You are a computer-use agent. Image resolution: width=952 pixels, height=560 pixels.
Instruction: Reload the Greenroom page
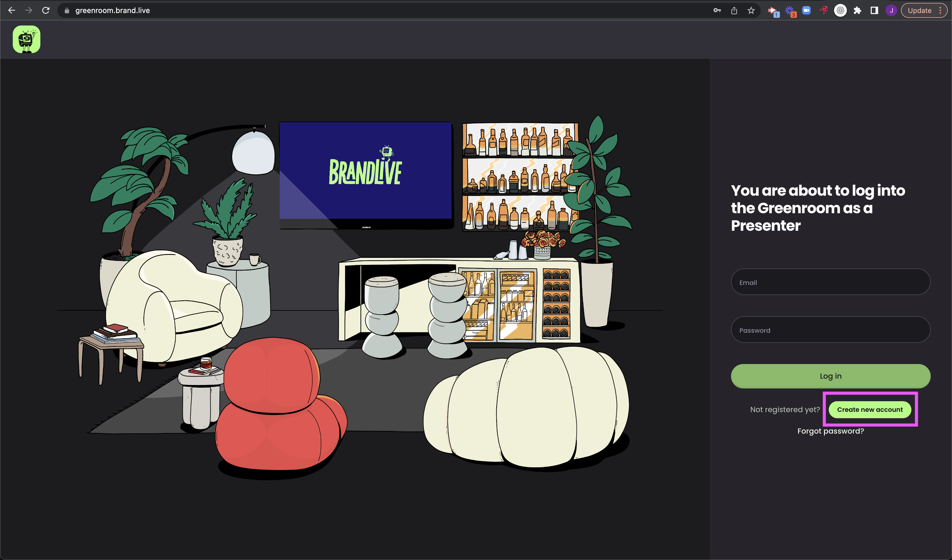46,11
